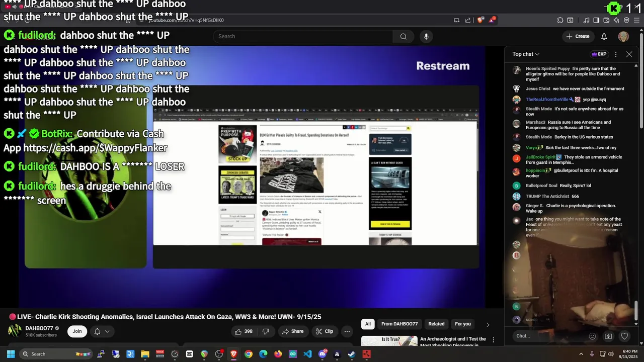Click the live chat panel scrollbar
Viewport: 644px width, 362px height.
pyautogui.click(x=636, y=310)
